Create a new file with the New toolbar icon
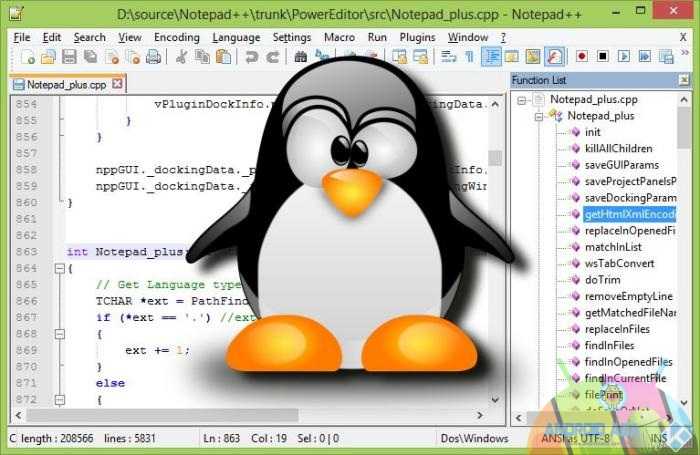This screenshot has width=700, height=455. [x=27, y=57]
